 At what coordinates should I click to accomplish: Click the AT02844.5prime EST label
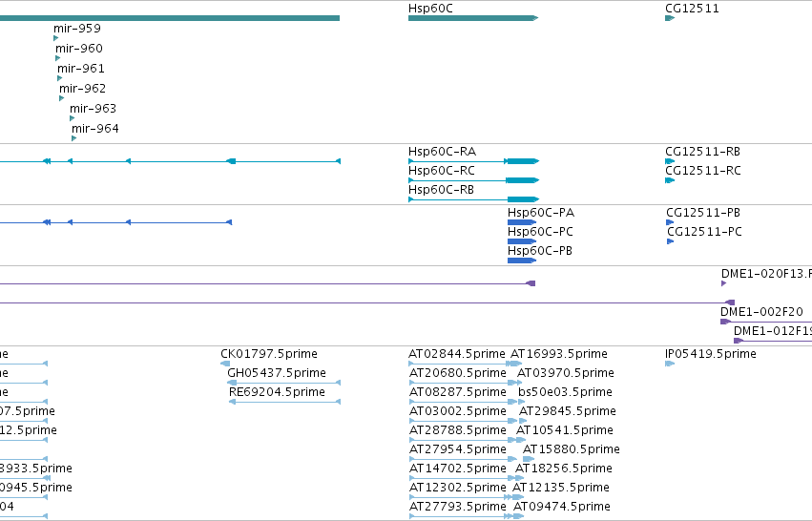click(457, 354)
